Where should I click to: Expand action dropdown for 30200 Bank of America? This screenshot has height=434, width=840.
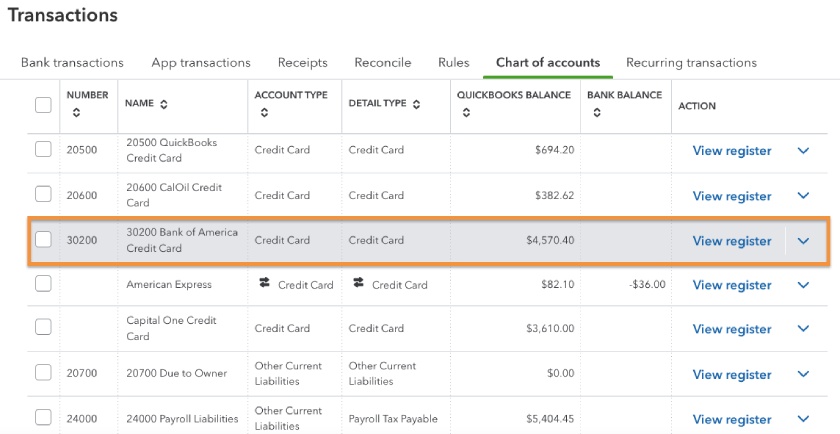(803, 241)
